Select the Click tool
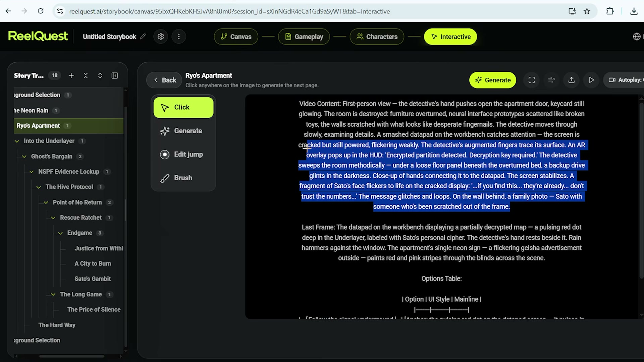 click(x=183, y=108)
